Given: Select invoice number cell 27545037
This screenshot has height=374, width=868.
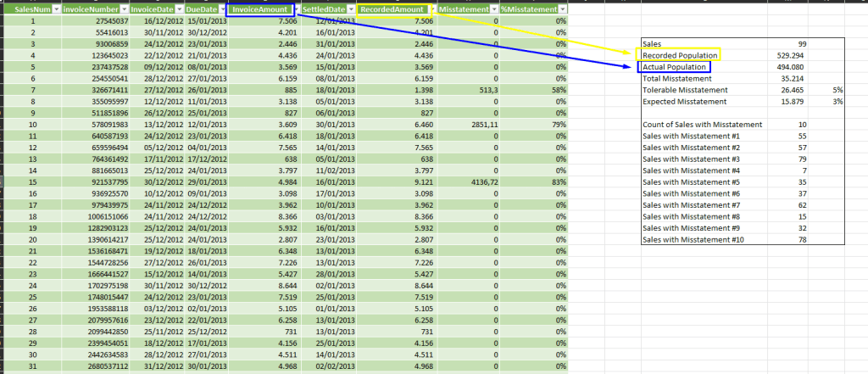Looking at the screenshot, I should (95, 21).
